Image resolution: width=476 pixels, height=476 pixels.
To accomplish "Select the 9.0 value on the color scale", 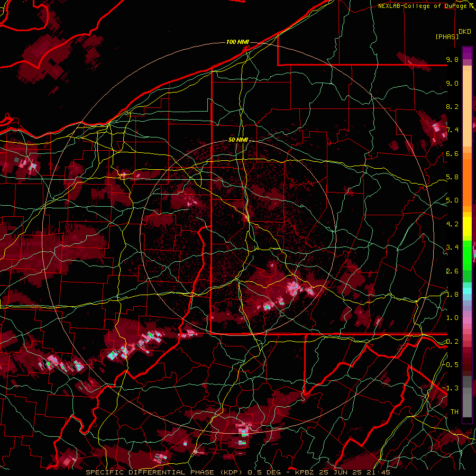I will point(452,83).
